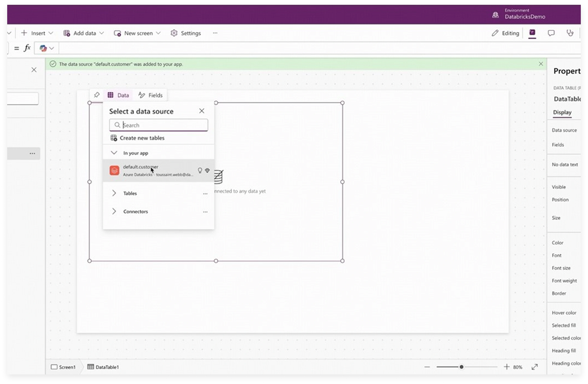Click the premium diamond icon on default.customer
This screenshot has width=588, height=384.
point(207,170)
